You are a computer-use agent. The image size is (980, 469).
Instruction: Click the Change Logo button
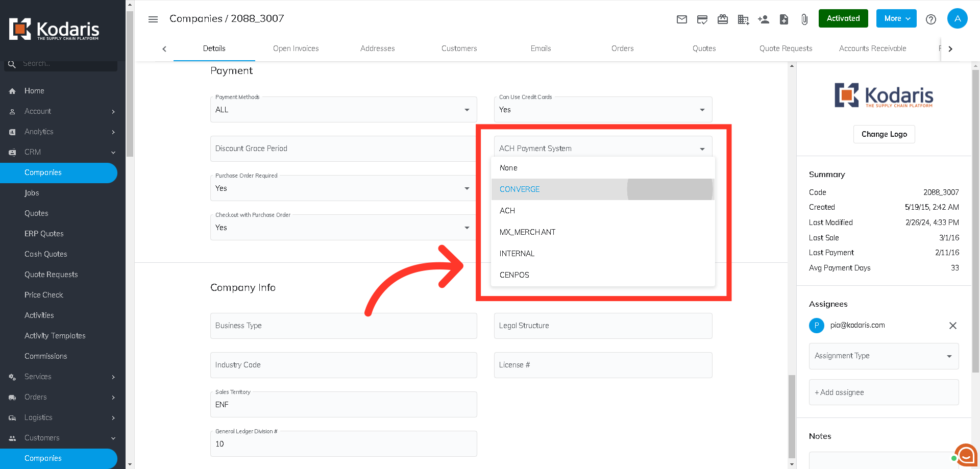[884, 134]
